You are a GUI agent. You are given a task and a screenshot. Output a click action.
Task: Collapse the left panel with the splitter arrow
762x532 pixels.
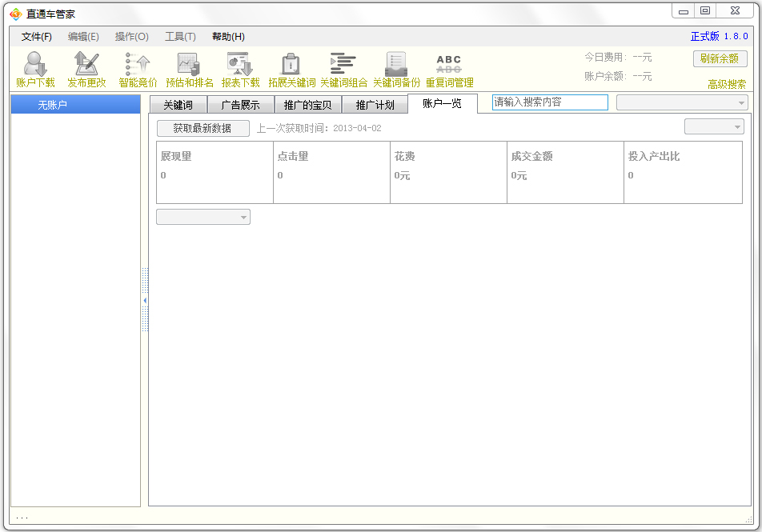tap(145, 300)
